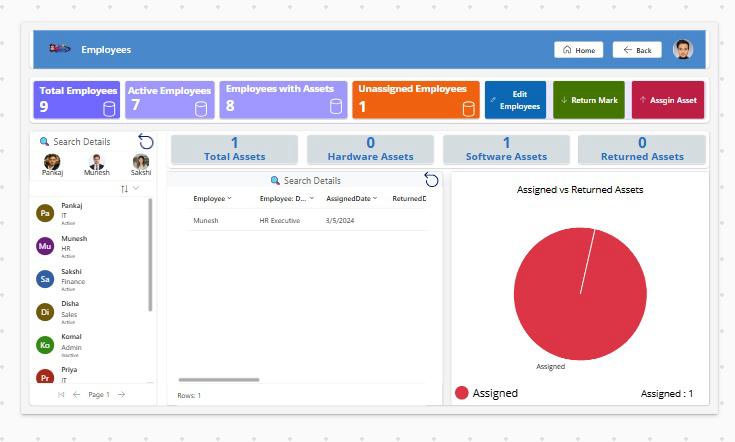Open 'Employee: D...' column header dropdown
735x442 pixels.
coord(312,198)
